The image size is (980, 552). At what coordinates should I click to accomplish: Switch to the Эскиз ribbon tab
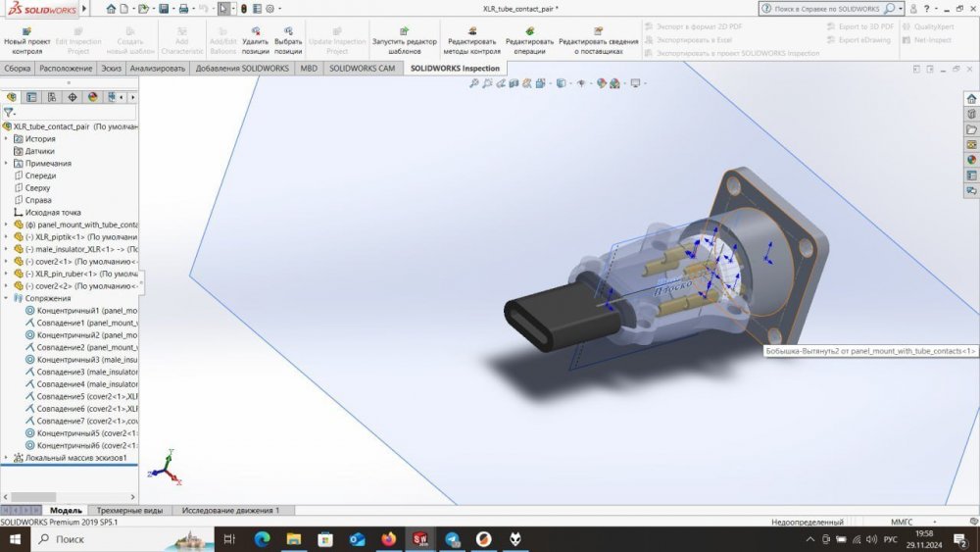pos(111,69)
